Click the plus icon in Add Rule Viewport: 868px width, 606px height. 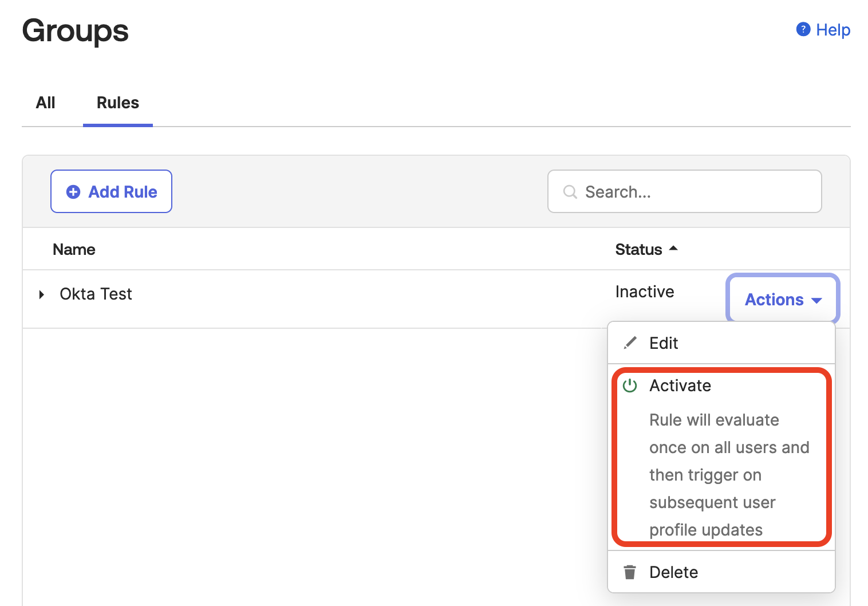(73, 192)
